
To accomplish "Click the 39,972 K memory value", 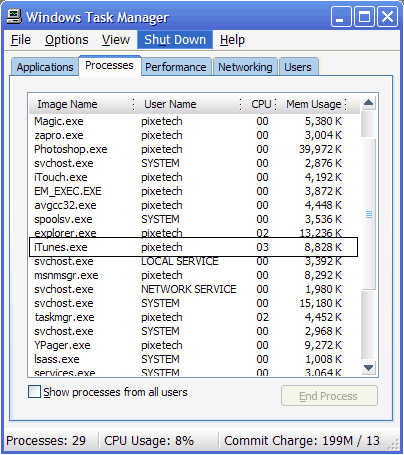I will (x=320, y=149).
